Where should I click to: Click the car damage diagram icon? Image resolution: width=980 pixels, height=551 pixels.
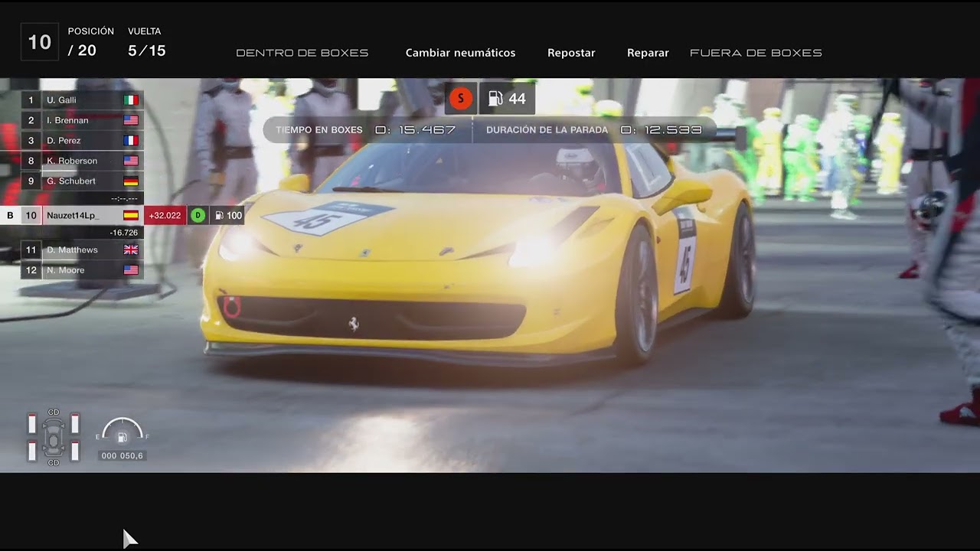(x=54, y=439)
